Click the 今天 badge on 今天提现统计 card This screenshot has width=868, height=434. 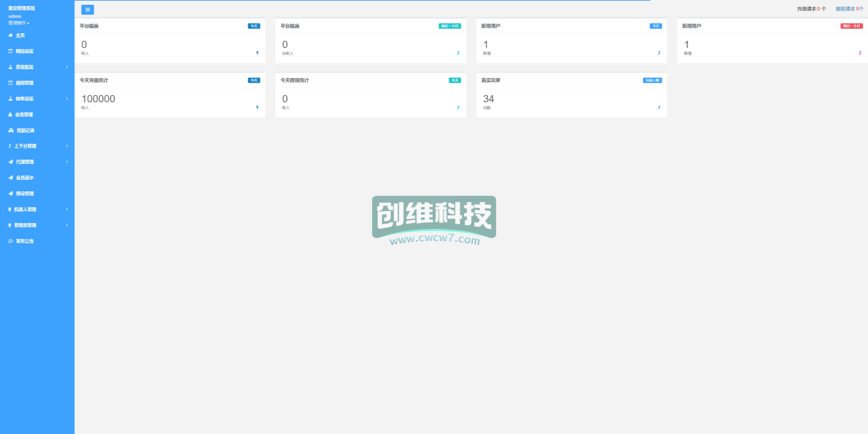coord(455,80)
